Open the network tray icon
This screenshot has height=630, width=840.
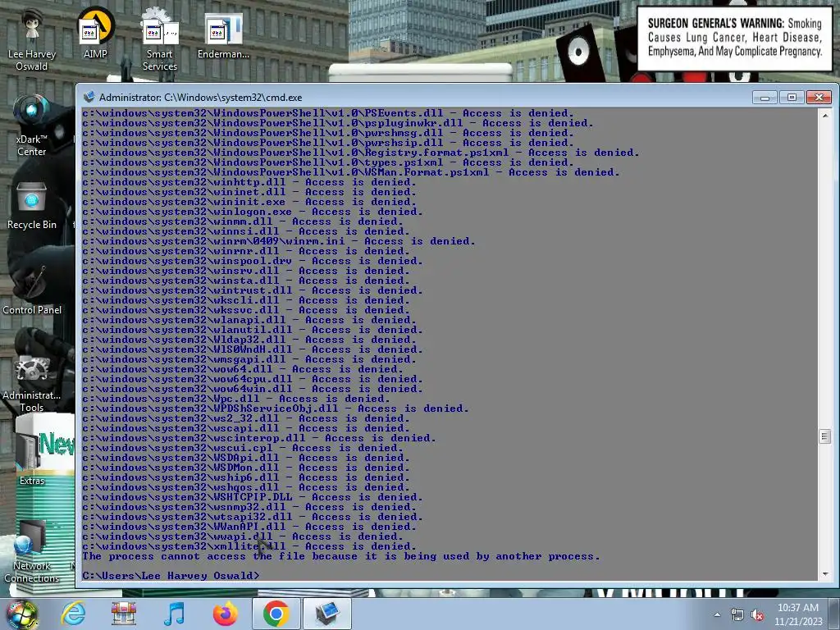click(x=737, y=615)
